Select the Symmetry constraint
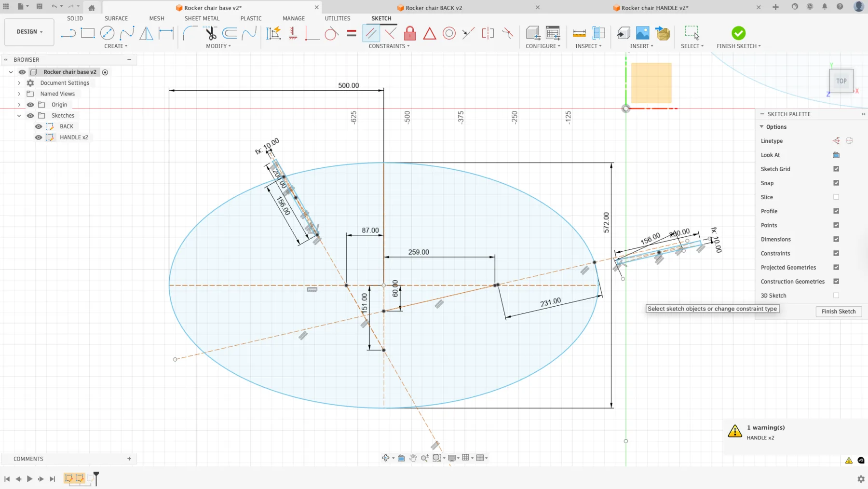Screen dimensions: 868x489 (x=488, y=34)
